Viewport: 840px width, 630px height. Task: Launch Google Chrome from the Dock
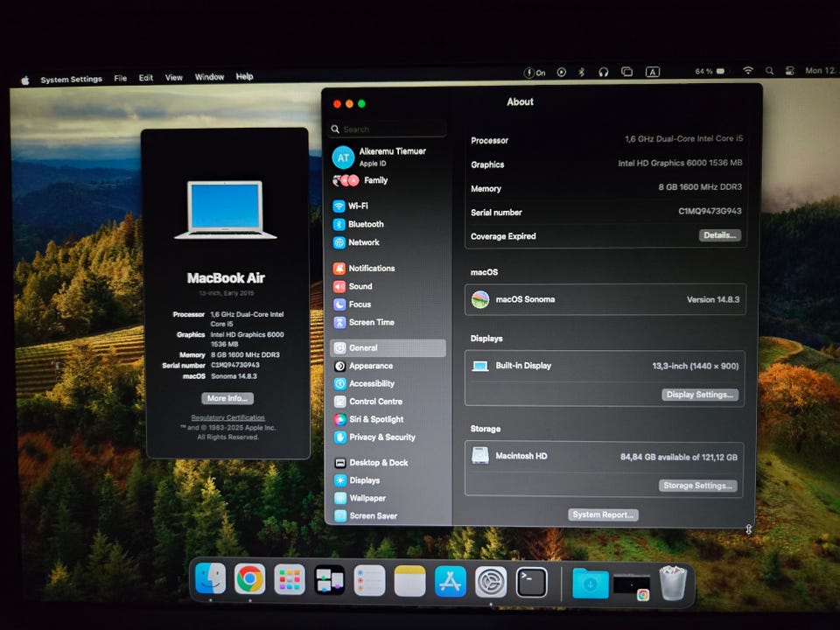coord(249,579)
